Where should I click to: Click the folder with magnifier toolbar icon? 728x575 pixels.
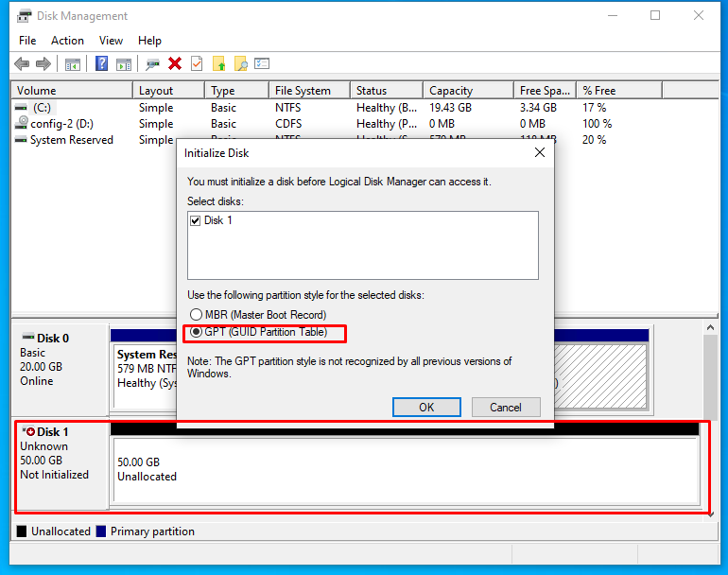click(x=241, y=64)
